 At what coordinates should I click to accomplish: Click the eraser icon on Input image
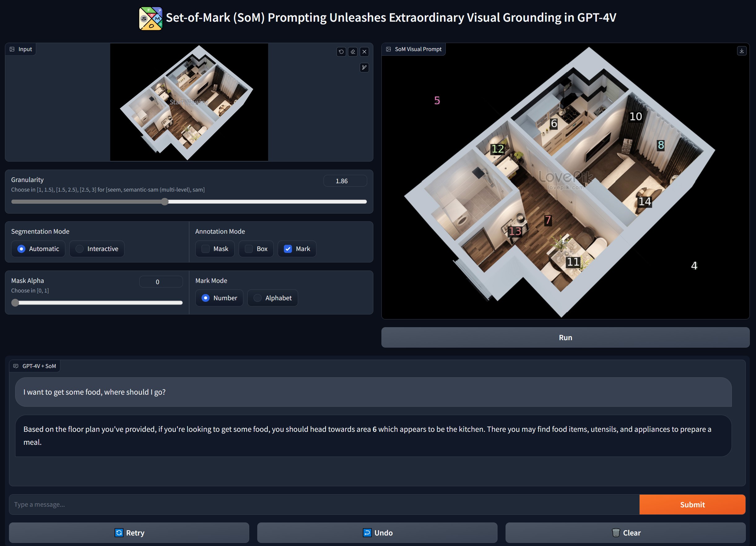click(x=353, y=52)
